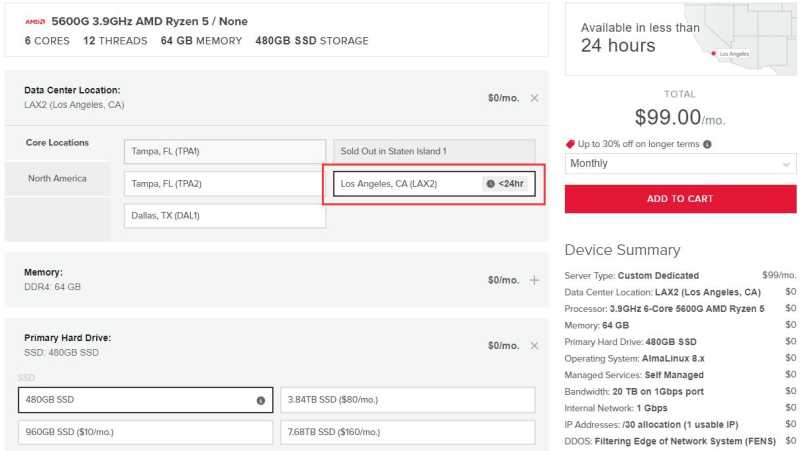Click the AMD logo icon
Image resolution: width=800 pixels, height=451 pixels.
35,21
